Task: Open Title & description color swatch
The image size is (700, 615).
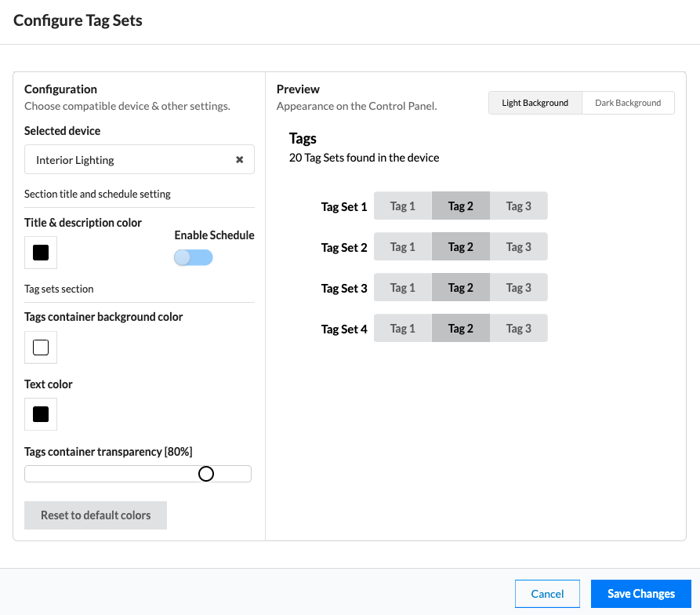Action: [x=41, y=253]
